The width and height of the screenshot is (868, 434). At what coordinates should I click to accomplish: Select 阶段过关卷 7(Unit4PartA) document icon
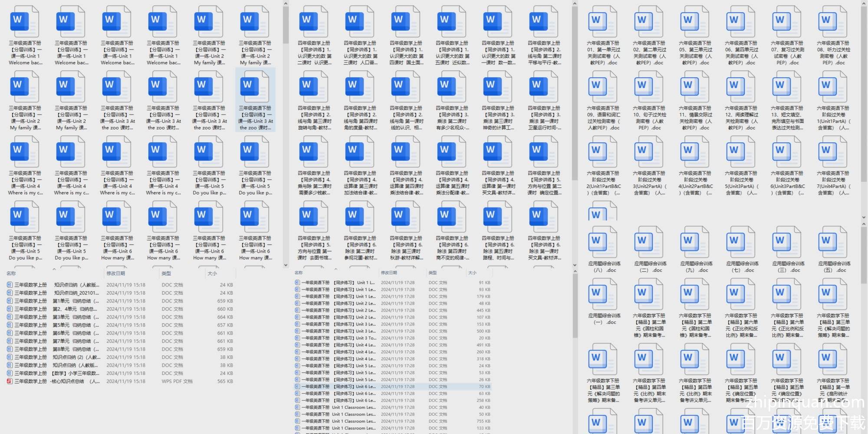click(833, 154)
